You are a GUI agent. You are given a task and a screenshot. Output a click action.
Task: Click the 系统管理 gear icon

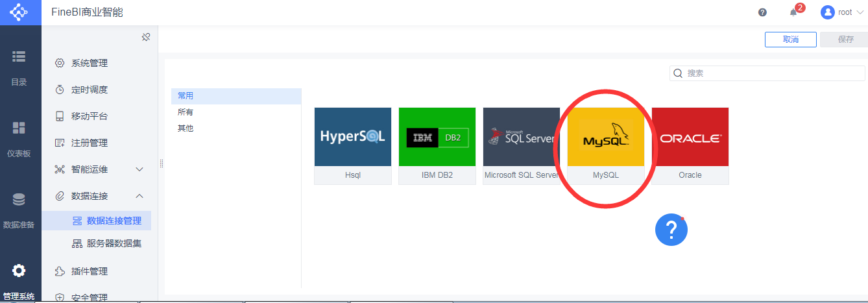pyautogui.click(x=60, y=63)
